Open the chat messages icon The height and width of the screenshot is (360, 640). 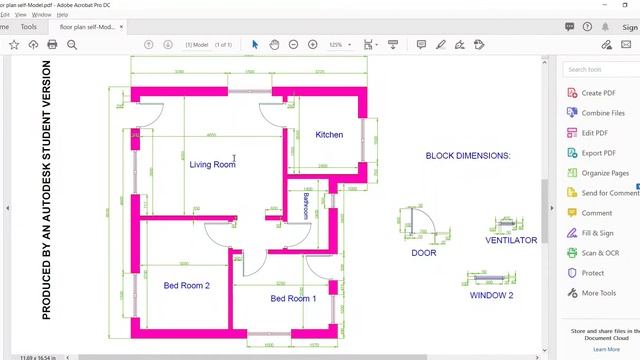coord(570,27)
